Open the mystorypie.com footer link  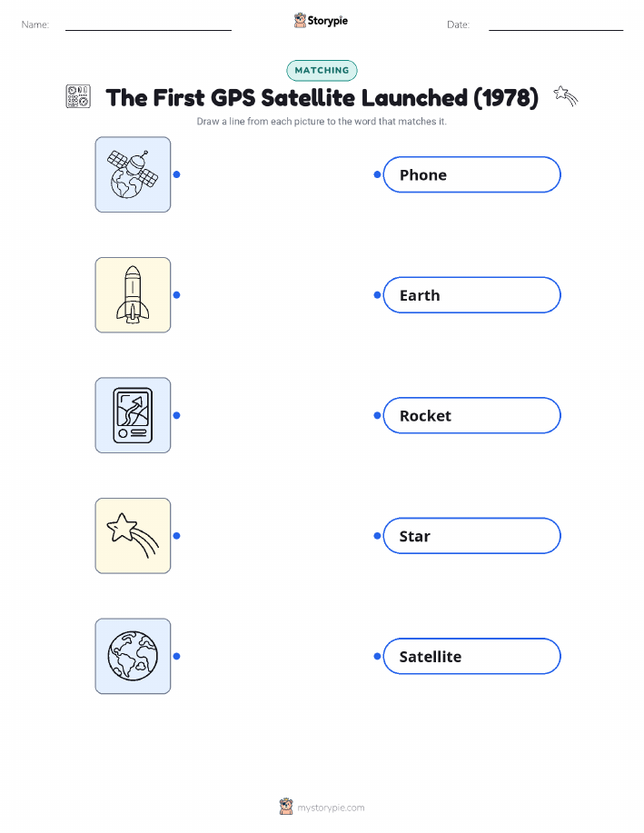pos(331,808)
